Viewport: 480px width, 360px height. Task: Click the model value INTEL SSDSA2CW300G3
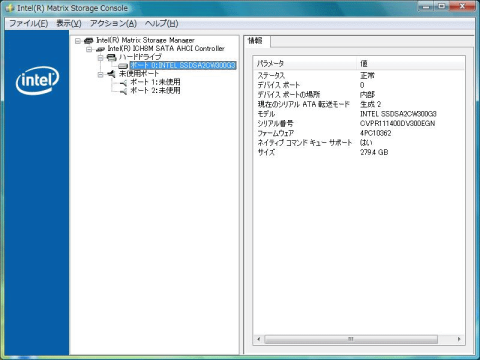pos(398,114)
